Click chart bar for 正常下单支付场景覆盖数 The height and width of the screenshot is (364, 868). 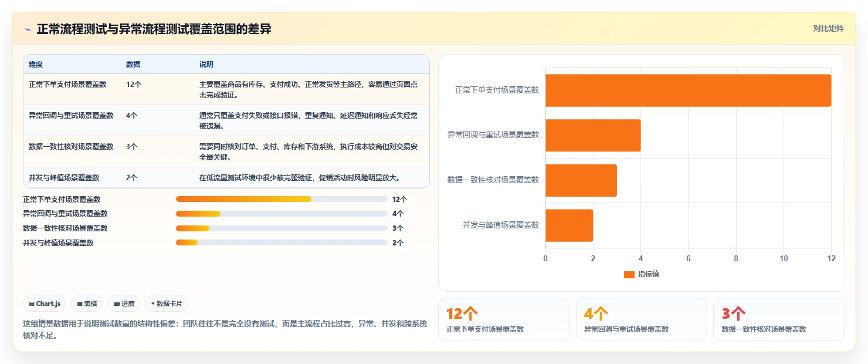[688, 90]
